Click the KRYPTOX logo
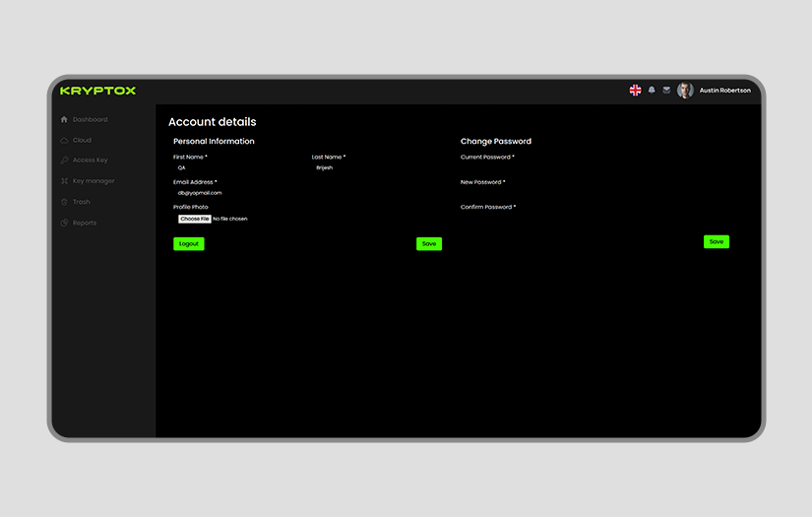This screenshot has height=517, width=812. tap(97, 91)
